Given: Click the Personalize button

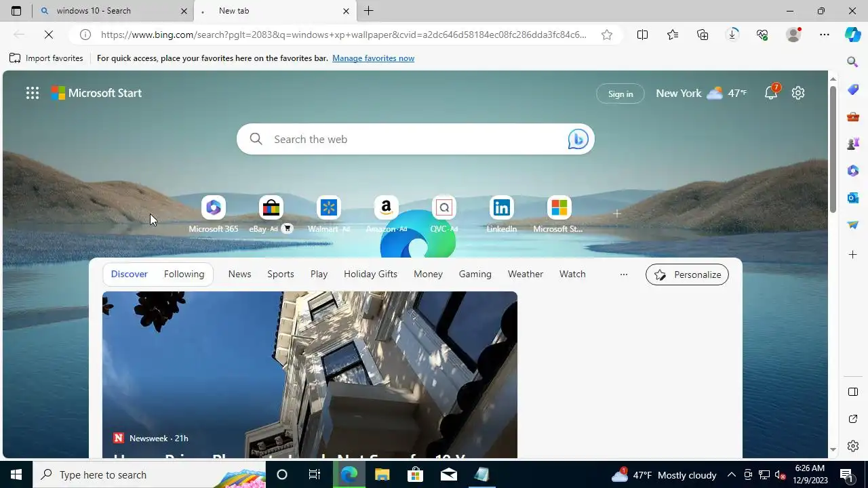Looking at the screenshot, I should [x=687, y=274].
